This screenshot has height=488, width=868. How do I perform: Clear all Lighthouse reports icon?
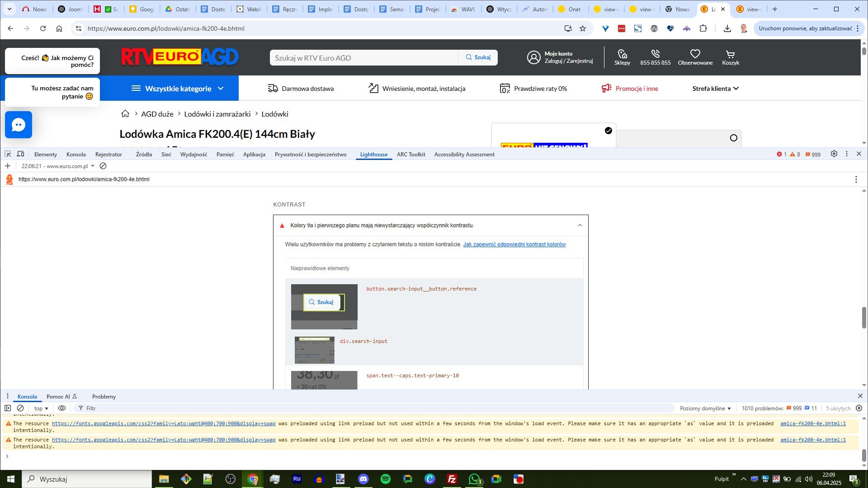103,166
